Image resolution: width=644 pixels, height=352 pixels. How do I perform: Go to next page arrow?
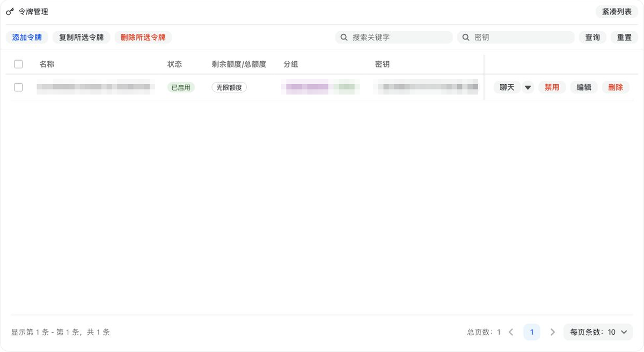coord(553,332)
